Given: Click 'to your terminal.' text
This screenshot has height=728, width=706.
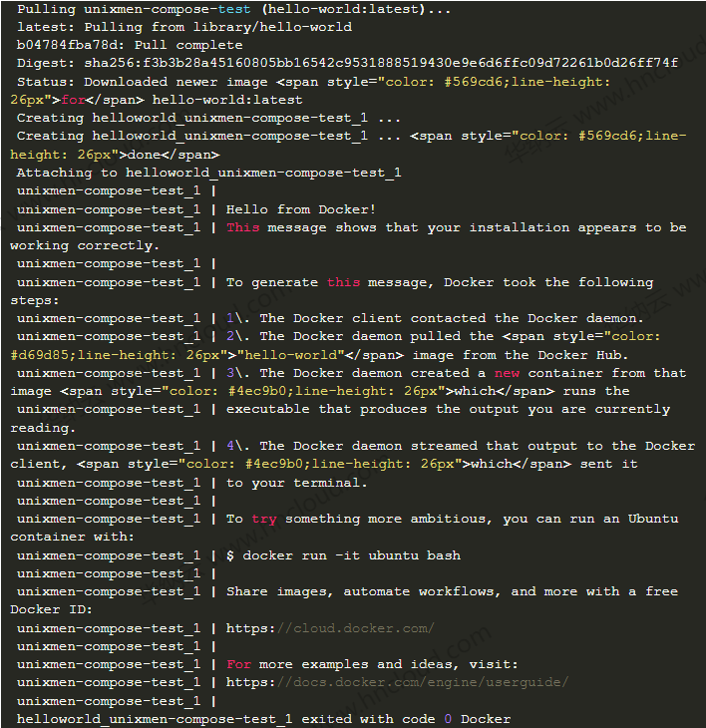Looking at the screenshot, I should (296, 484).
